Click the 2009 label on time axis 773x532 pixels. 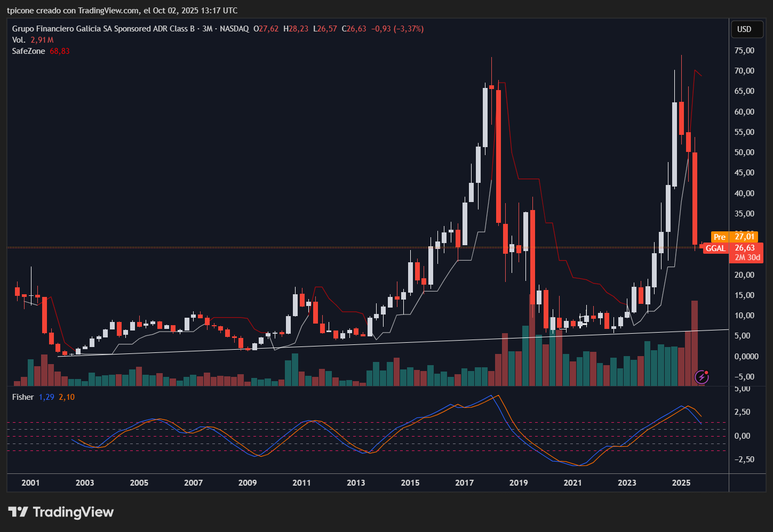click(x=247, y=483)
